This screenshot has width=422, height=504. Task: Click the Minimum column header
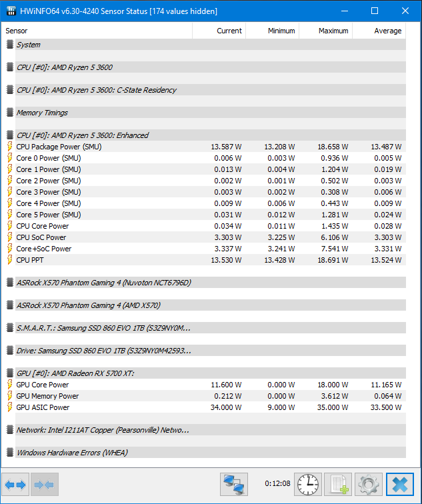click(273, 31)
